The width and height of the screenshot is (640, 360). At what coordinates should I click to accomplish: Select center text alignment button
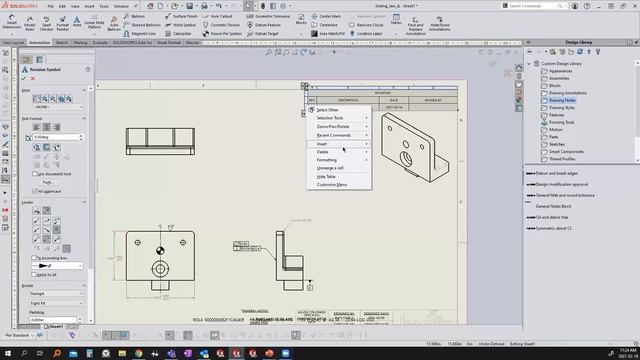tap(47, 127)
